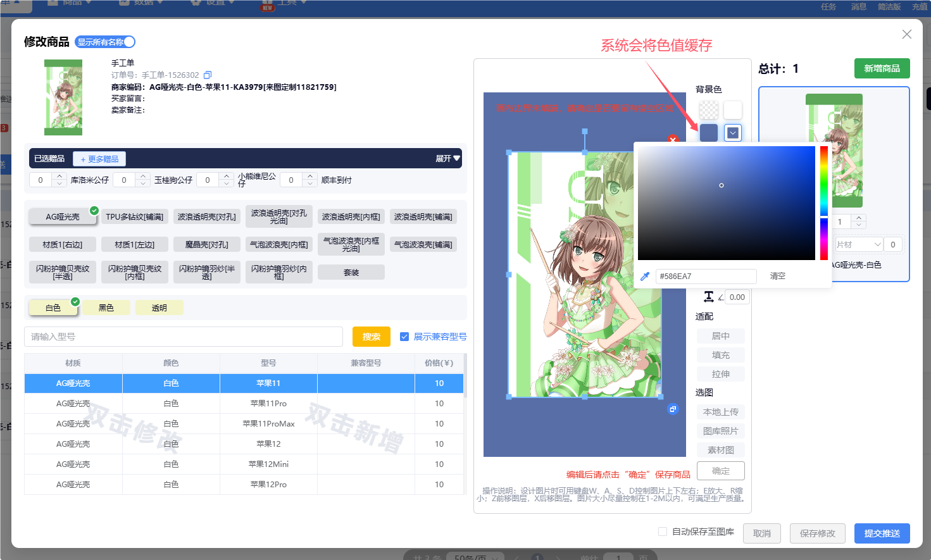Image resolution: width=931 pixels, height=560 pixels.
Task: Open 素材图 image source
Action: pos(721,450)
